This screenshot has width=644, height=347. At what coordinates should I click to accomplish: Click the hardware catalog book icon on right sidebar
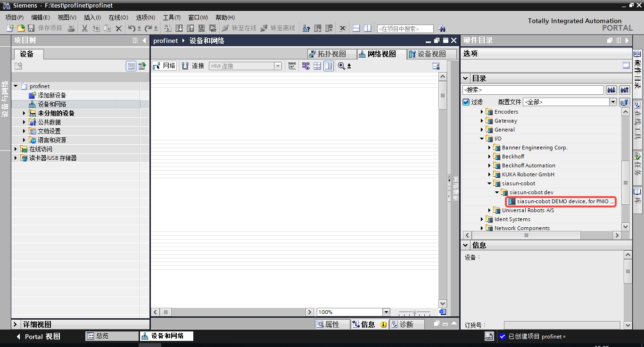[x=637, y=54]
